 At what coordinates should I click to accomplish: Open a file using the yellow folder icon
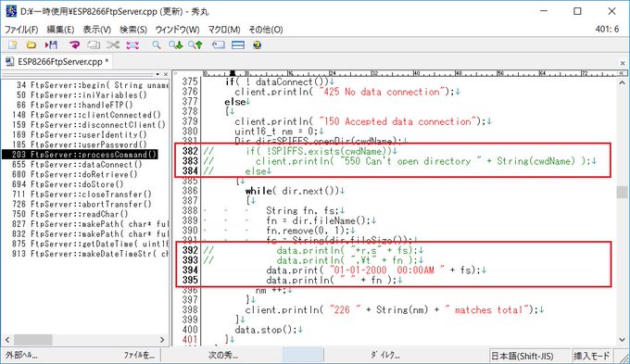(x=31, y=45)
